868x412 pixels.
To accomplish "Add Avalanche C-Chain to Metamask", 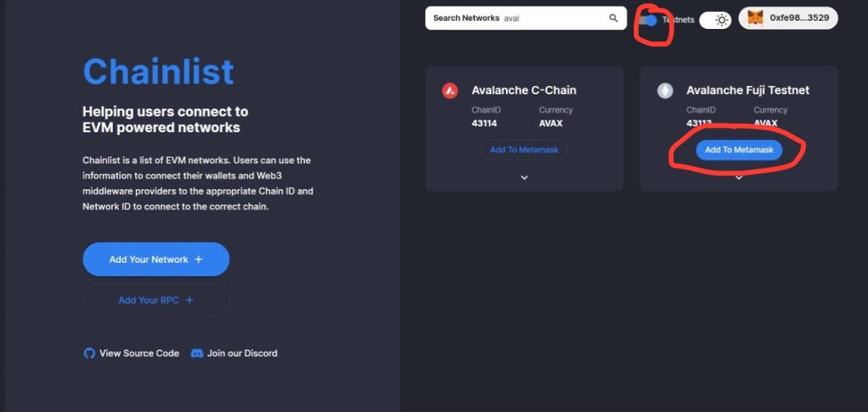I will 524,150.
